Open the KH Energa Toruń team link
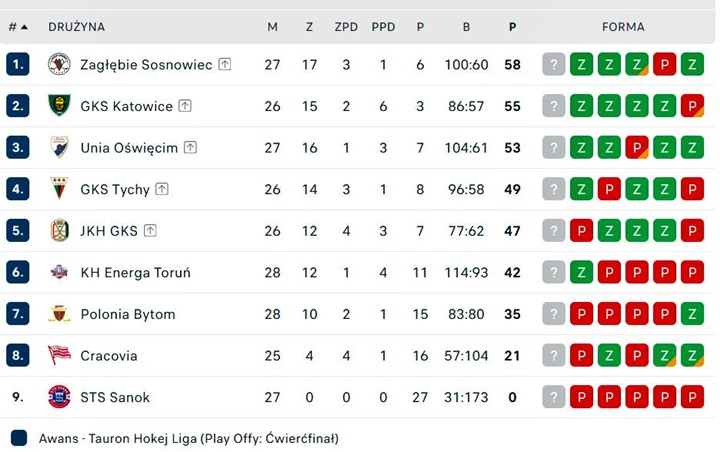 coord(135,273)
